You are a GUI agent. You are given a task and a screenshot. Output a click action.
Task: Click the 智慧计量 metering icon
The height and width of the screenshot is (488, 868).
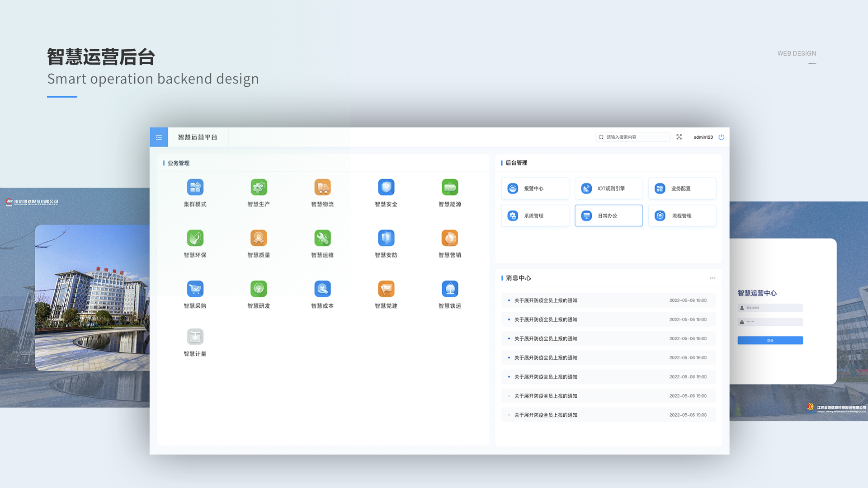194,337
